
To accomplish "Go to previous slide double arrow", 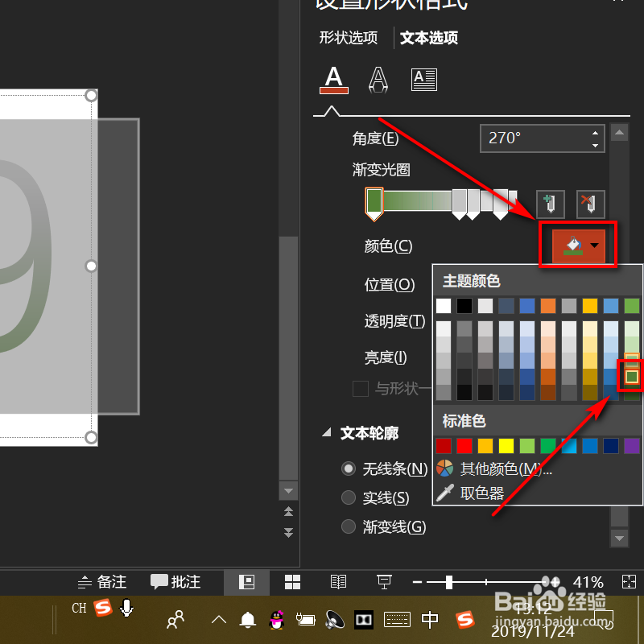I will pos(288,511).
